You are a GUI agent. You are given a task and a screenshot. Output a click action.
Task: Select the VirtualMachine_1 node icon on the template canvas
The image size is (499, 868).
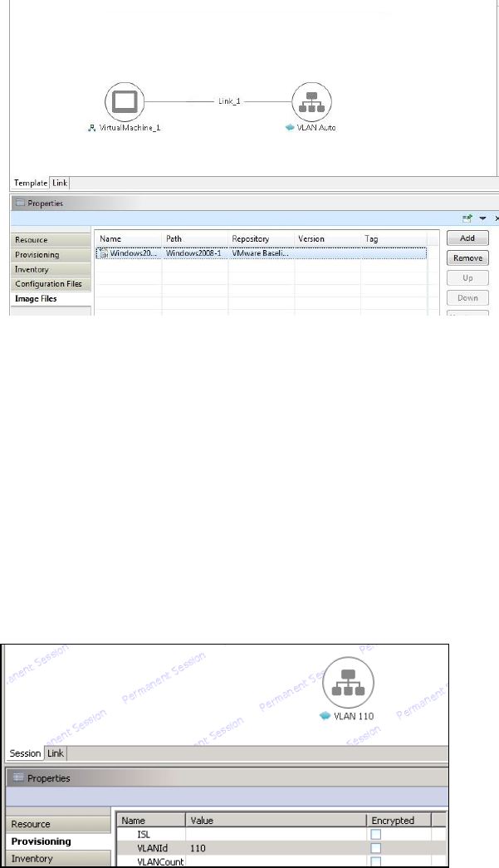click(125, 102)
